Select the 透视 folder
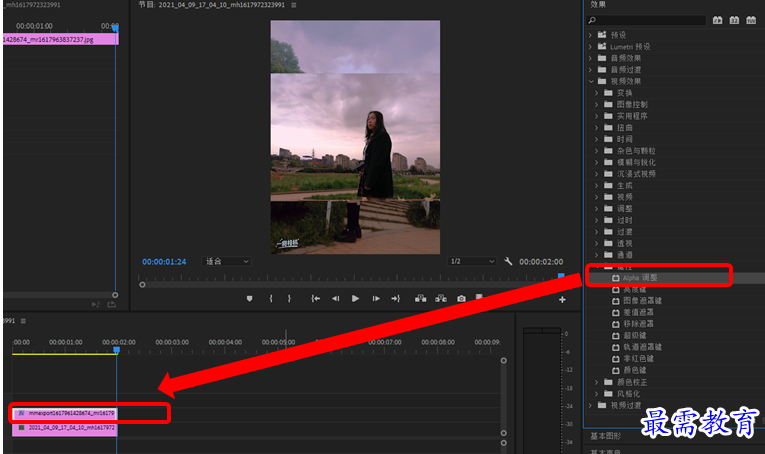The image size is (765, 454). coord(624,243)
